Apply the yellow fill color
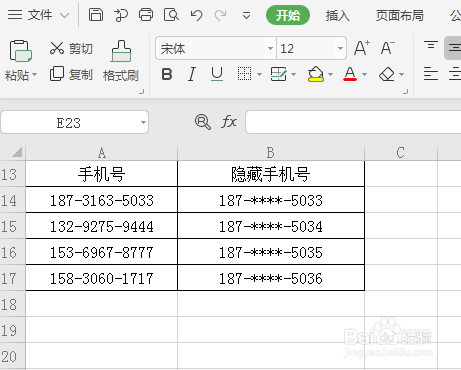 (316, 74)
